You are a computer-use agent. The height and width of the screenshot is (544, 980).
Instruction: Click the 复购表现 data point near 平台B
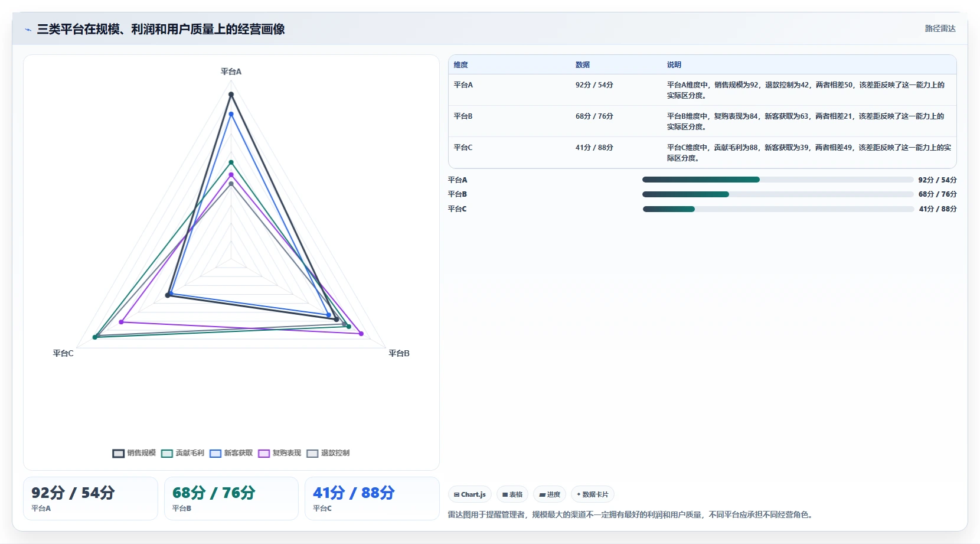pyautogui.click(x=361, y=334)
